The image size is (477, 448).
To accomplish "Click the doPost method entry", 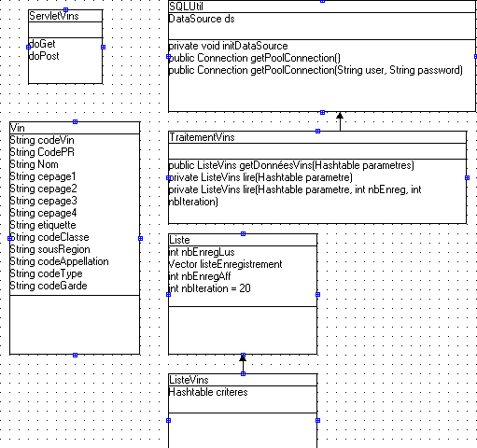I will point(44,56).
